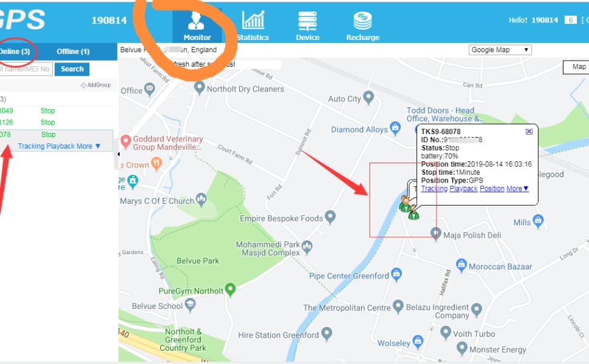Switch to the Offline (1) tab
The width and height of the screenshot is (589, 364).
coord(73,52)
